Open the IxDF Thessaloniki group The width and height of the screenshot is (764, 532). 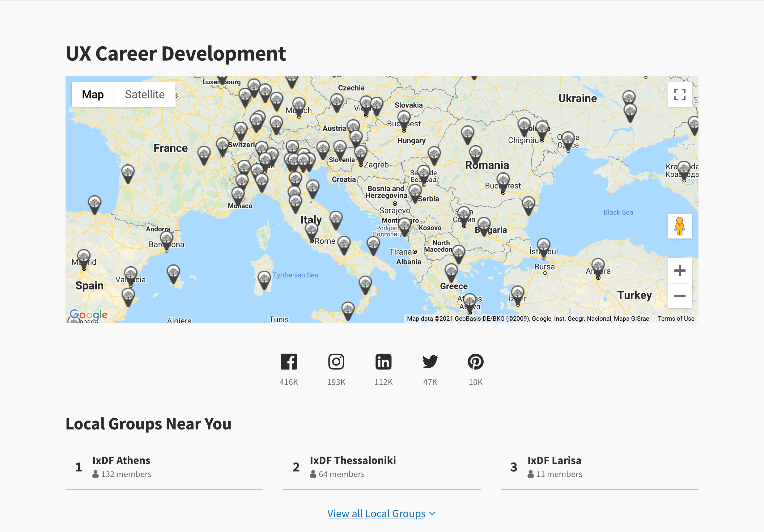tap(353, 460)
